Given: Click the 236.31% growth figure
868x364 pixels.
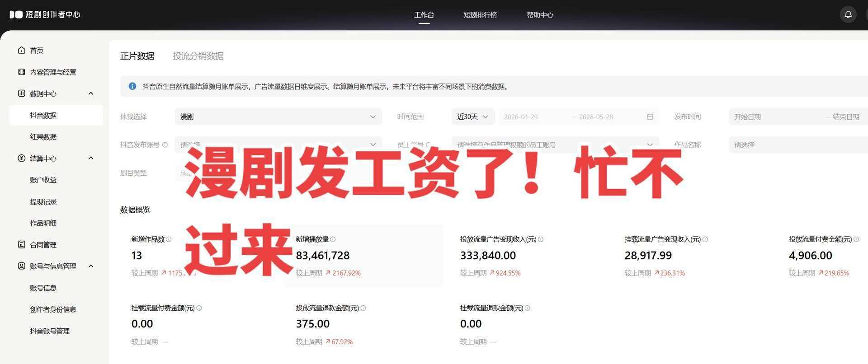Looking at the screenshot, I should (x=672, y=273).
